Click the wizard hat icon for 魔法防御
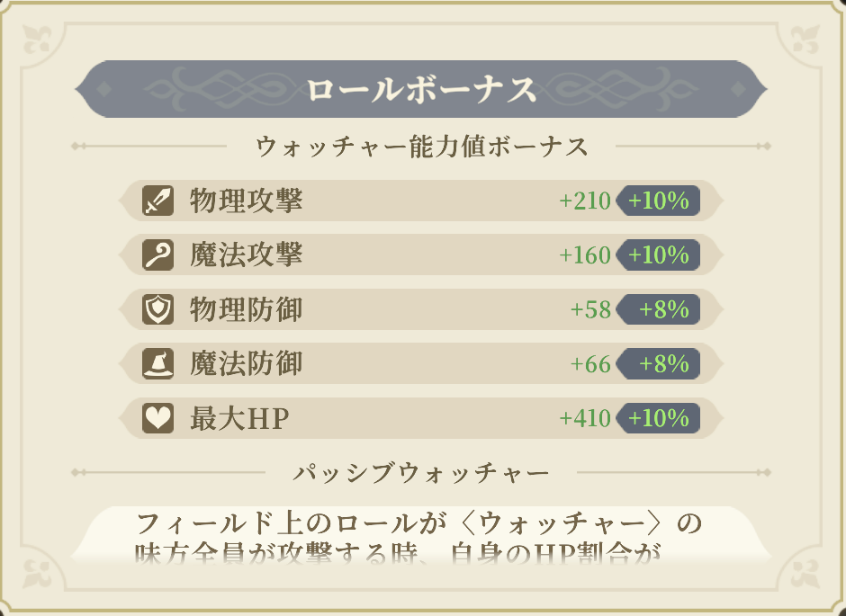 click(157, 364)
